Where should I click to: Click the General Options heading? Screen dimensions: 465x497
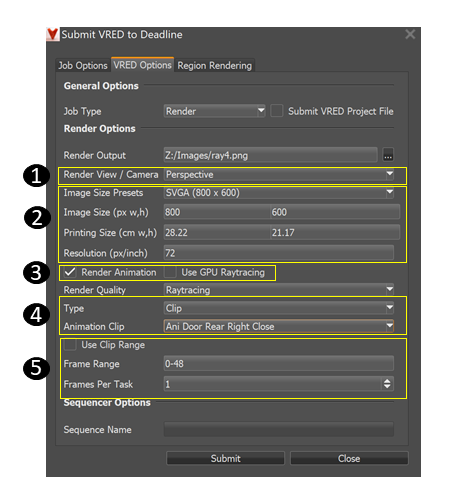coord(101,86)
